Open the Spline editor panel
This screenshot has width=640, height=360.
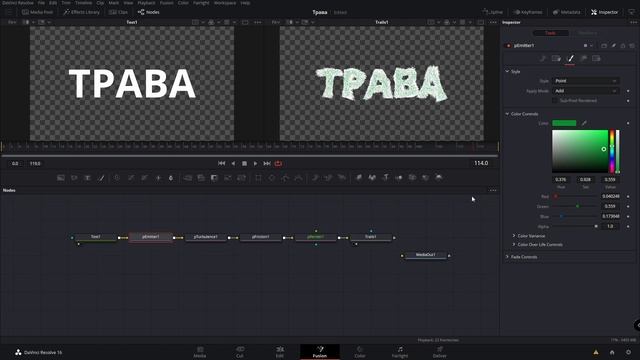[x=492, y=12]
